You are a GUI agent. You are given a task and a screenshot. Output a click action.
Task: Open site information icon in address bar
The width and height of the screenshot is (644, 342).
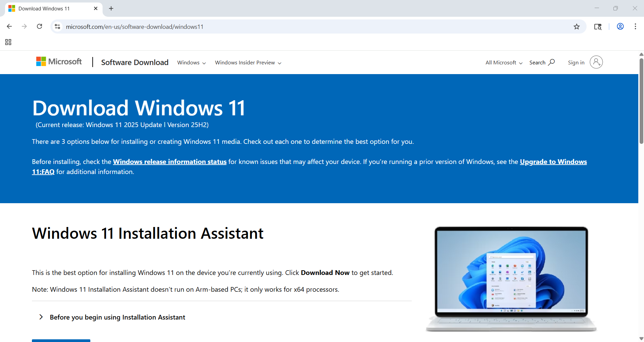(57, 26)
